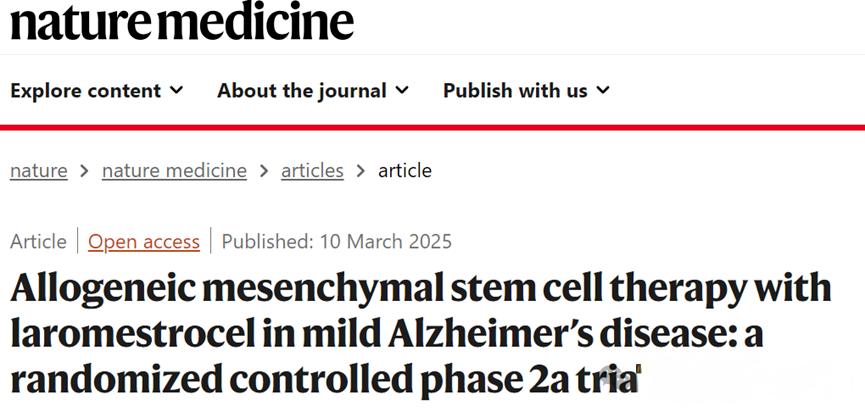Click the arrow separator after nature medicine breadcrumb

click(x=264, y=171)
